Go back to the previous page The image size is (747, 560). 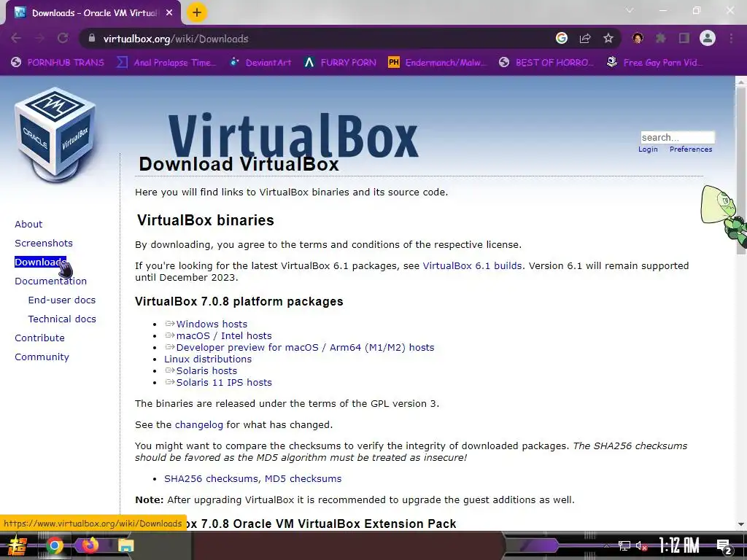tap(16, 39)
